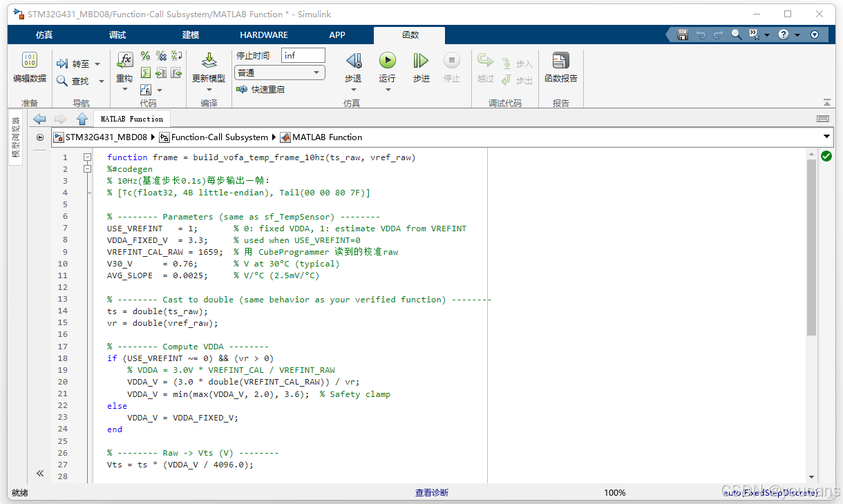Viewport: 843px width, 504px height.
Task: Click the fixed-point (fi) icon
Action: 145,90
